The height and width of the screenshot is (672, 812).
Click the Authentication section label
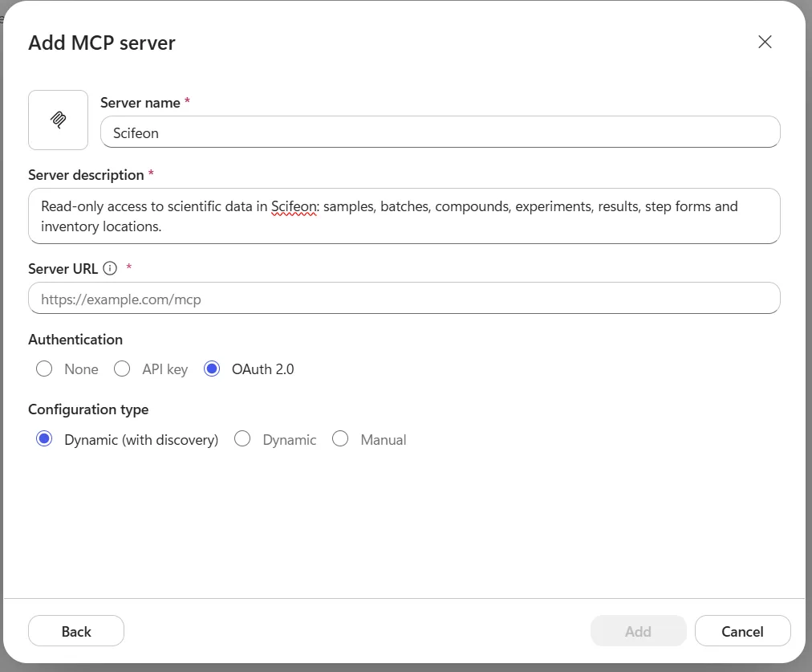[x=75, y=340]
